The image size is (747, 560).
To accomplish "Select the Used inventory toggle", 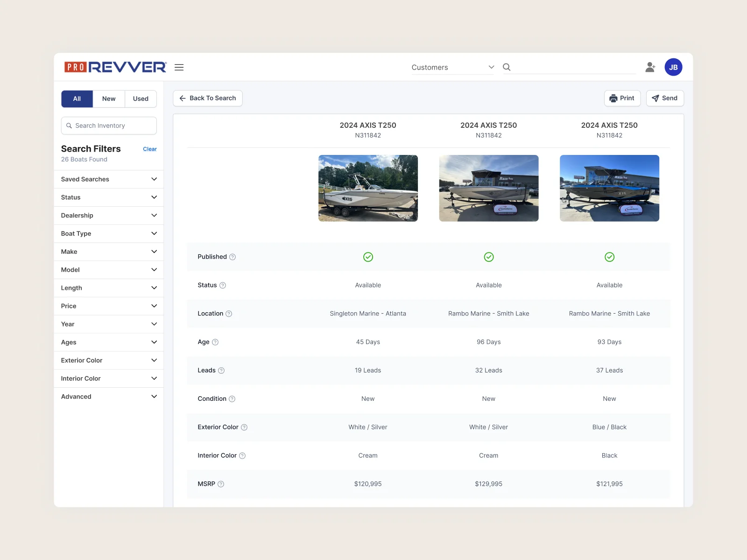I will [x=141, y=99].
